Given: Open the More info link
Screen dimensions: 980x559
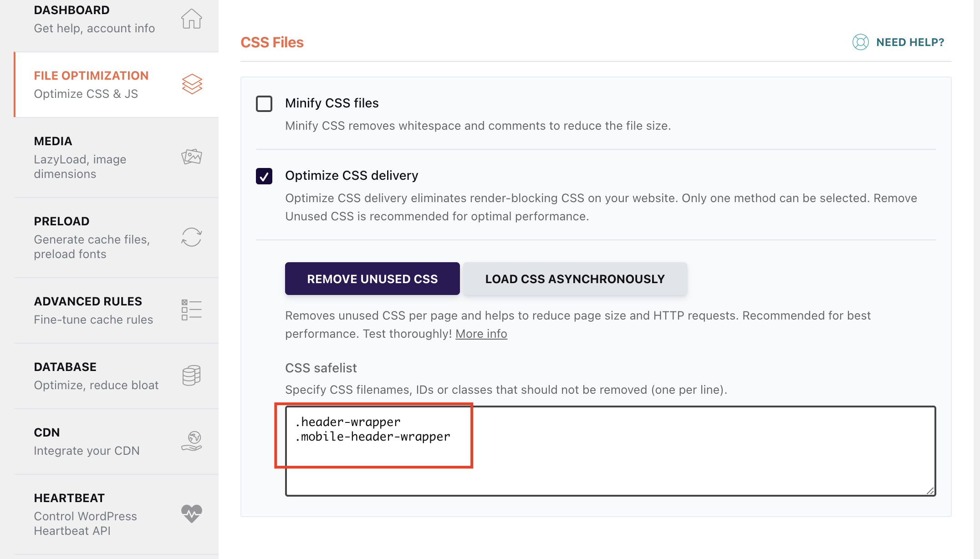Looking at the screenshot, I should [x=481, y=334].
